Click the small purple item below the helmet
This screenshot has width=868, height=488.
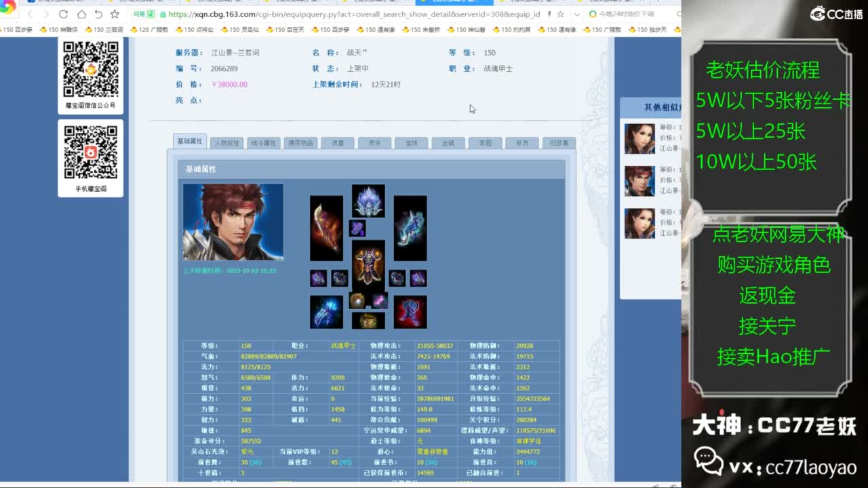tap(357, 228)
